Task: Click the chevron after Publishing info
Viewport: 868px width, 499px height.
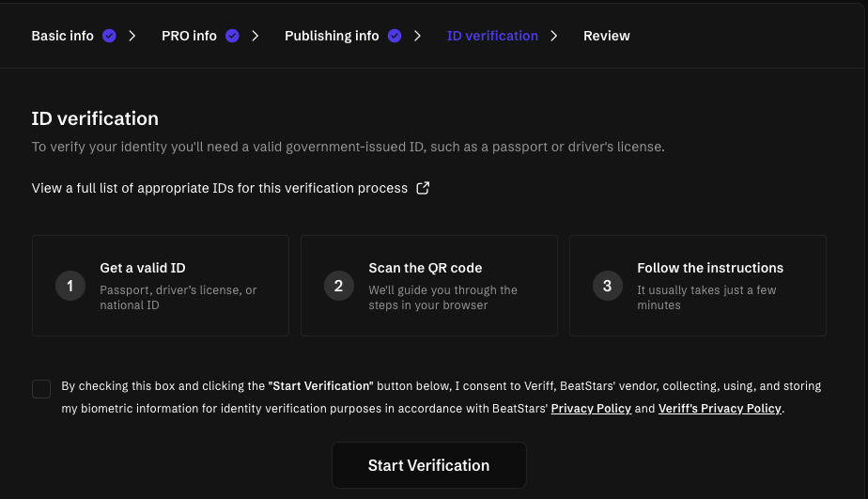Action: pos(418,36)
